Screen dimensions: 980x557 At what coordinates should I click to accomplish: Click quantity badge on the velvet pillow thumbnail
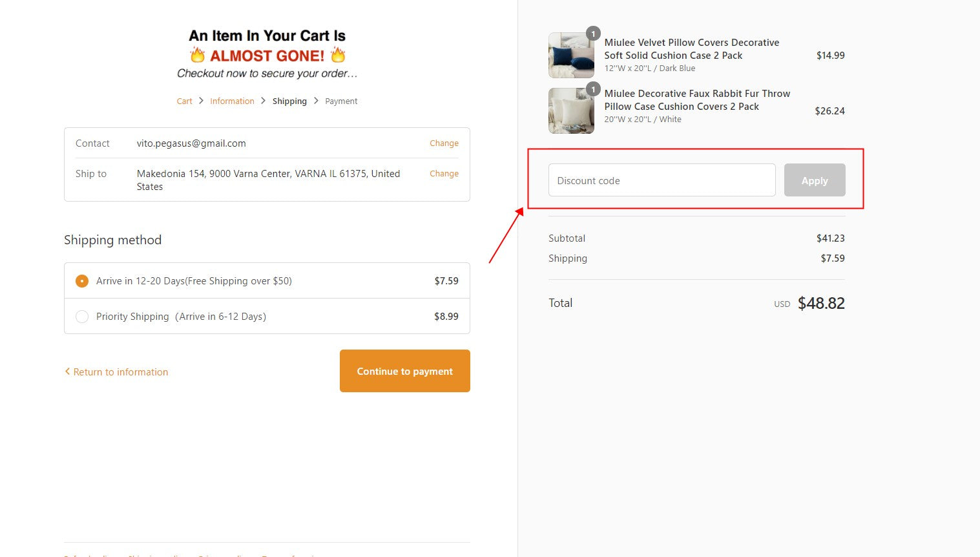pyautogui.click(x=593, y=34)
